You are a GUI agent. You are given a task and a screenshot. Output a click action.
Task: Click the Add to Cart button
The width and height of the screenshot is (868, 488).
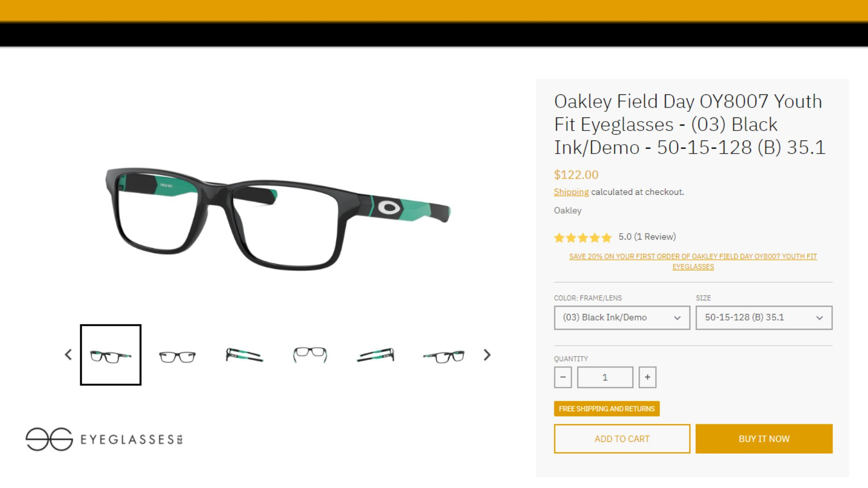(x=622, y=439)
